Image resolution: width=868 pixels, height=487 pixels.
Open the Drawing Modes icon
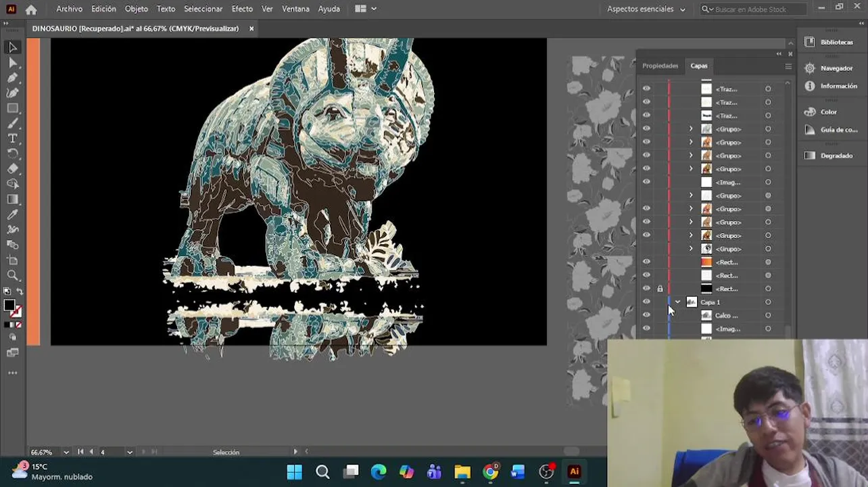12,337
